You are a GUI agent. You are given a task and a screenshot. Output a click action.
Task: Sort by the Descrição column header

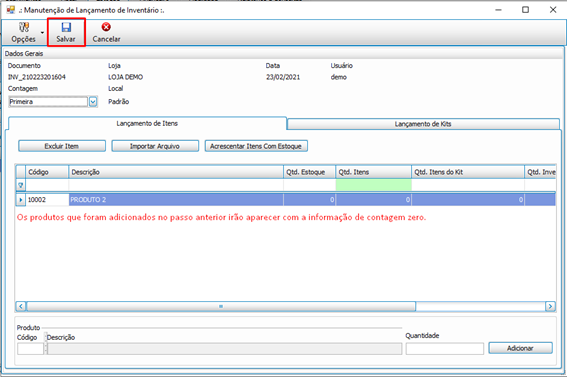coord(176,172)
